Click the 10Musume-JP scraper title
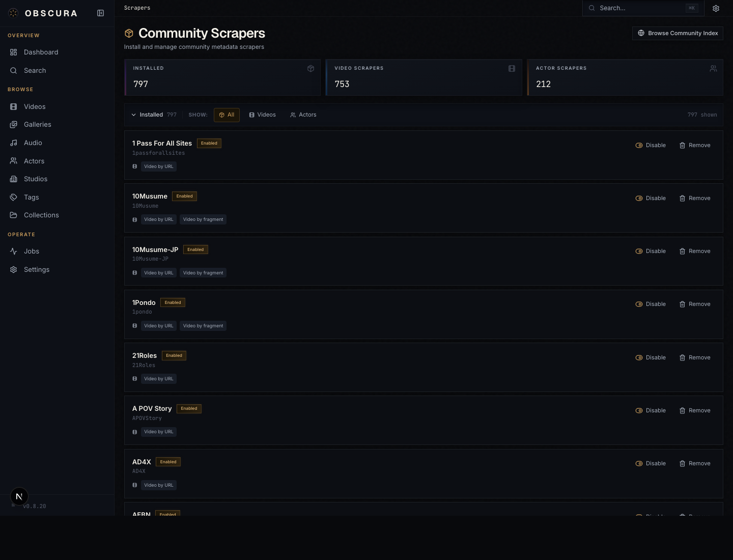This screenshot has height=560, width=733. point(155,249)
